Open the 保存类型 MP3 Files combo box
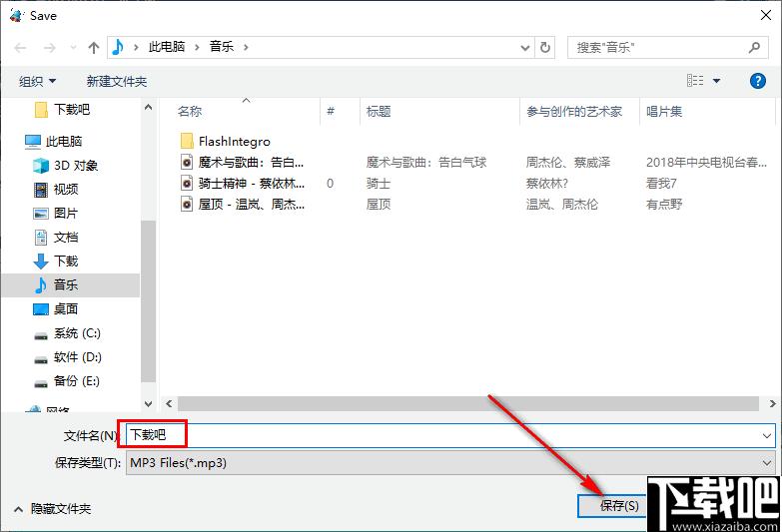This screenshot has width=782, height=532. [x=450, y=463]
